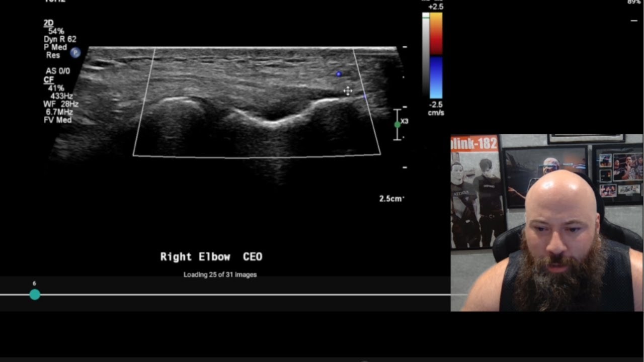Click the "AS 0/0" label
The image size is (644, 362).
click(x=58, y=71)
